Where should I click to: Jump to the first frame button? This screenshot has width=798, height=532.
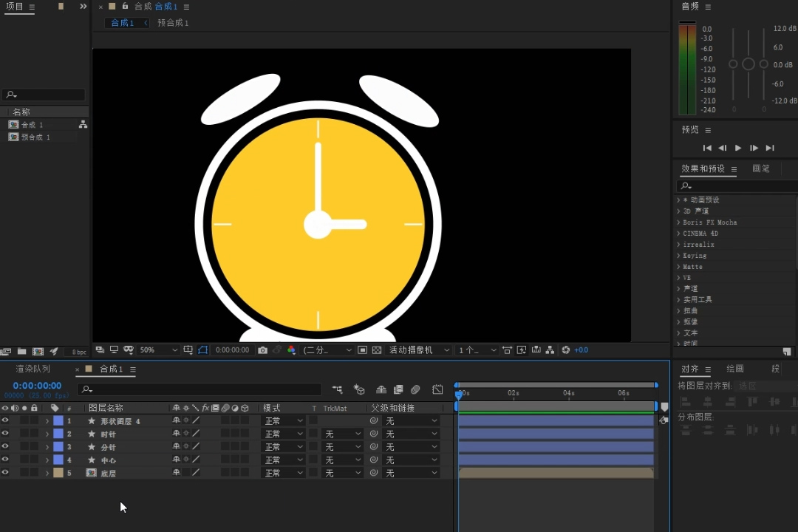(707, 148)
